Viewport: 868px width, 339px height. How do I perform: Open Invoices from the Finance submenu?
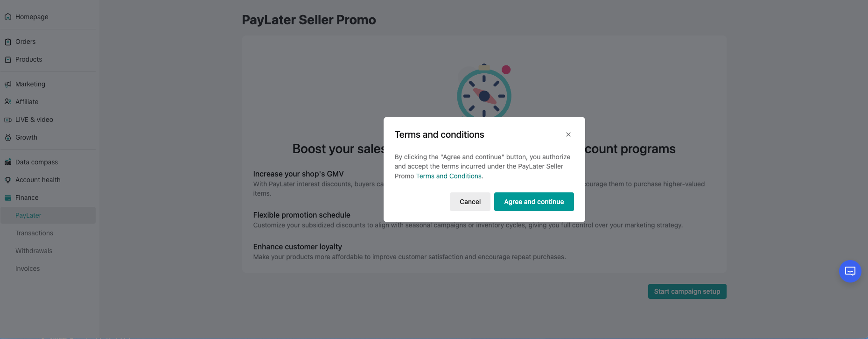28,268
